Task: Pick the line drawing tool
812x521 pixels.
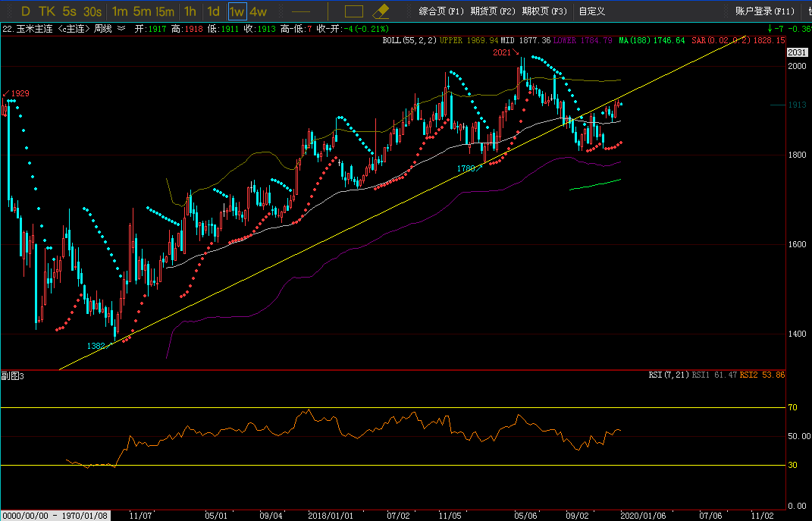Action: 301,11
